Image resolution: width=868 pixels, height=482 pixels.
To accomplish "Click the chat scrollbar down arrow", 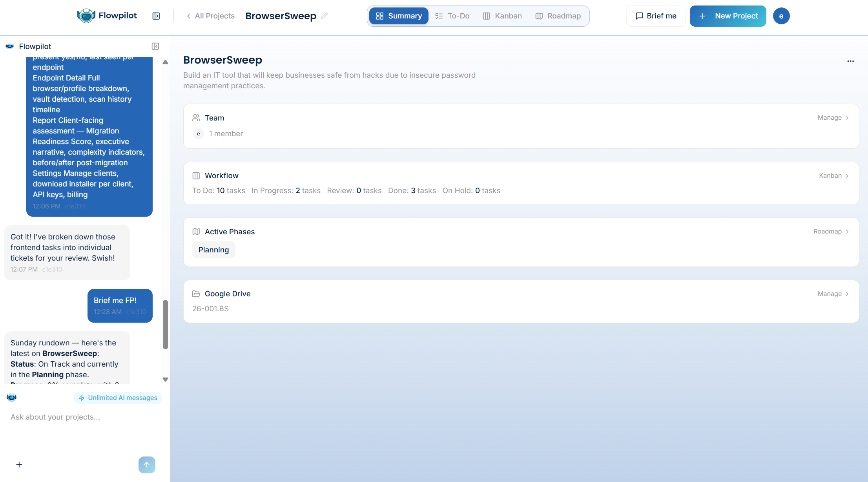I will (165, 380).
